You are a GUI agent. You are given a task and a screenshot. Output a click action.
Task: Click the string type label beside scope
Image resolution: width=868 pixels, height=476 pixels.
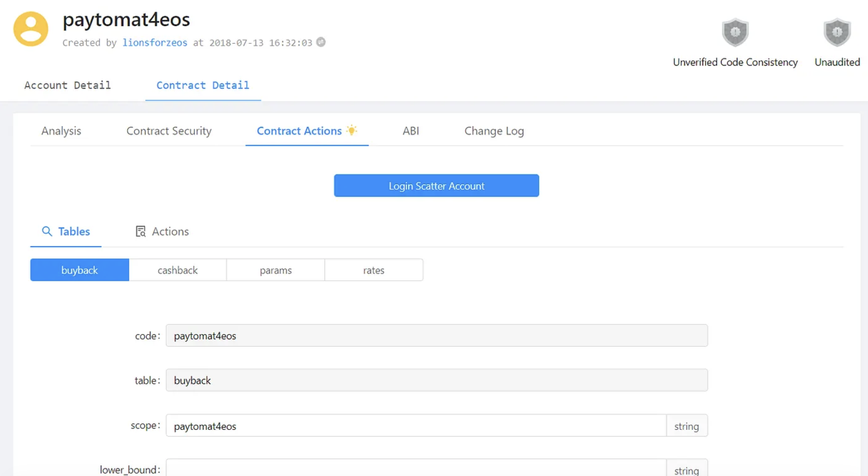[687, 426]
